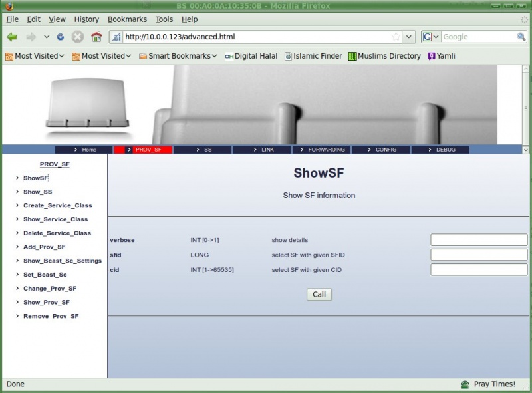Focus the Google search box

point(479,37)
